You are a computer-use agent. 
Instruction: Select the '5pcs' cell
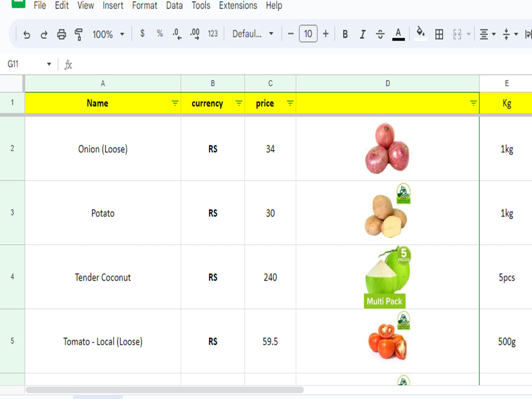click(x=506, y=277)
